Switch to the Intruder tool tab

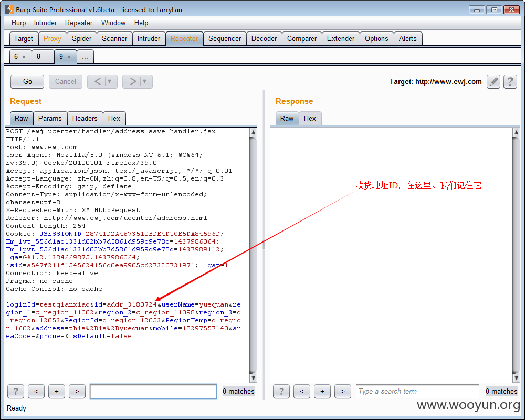[x=149, y=38]
